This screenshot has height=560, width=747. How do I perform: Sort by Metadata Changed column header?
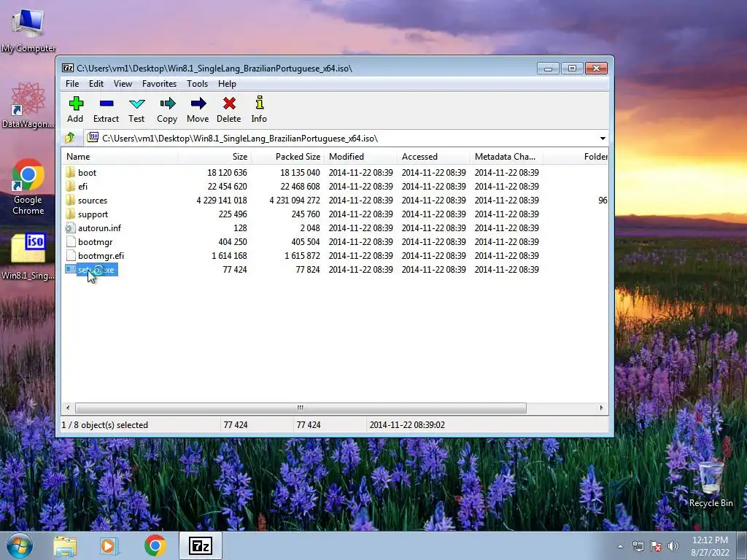pyautogui.click(x=506, y=157)
